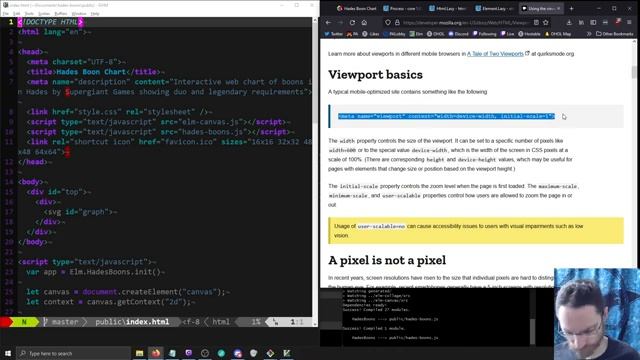Click the site security padlock icon
This screenshot has height=360, width=640.
click(397, 22)
